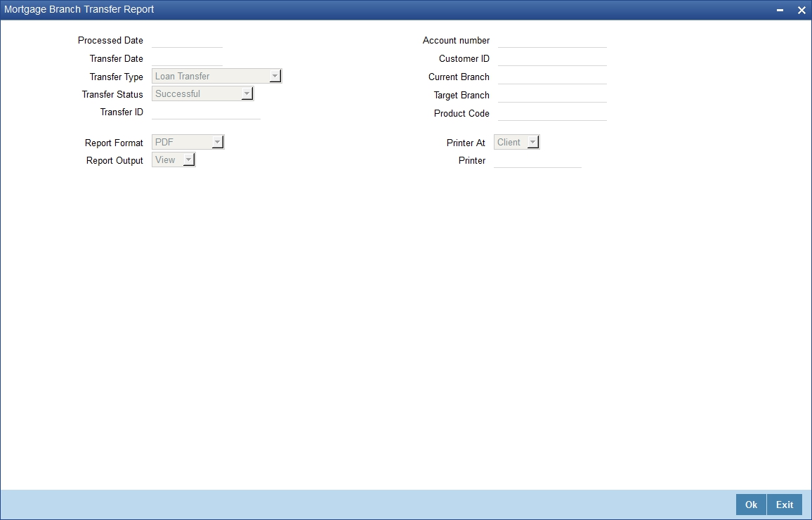Click the Account number label
Viewport: 812px width, 520px height.
click(x=457, y=40)
